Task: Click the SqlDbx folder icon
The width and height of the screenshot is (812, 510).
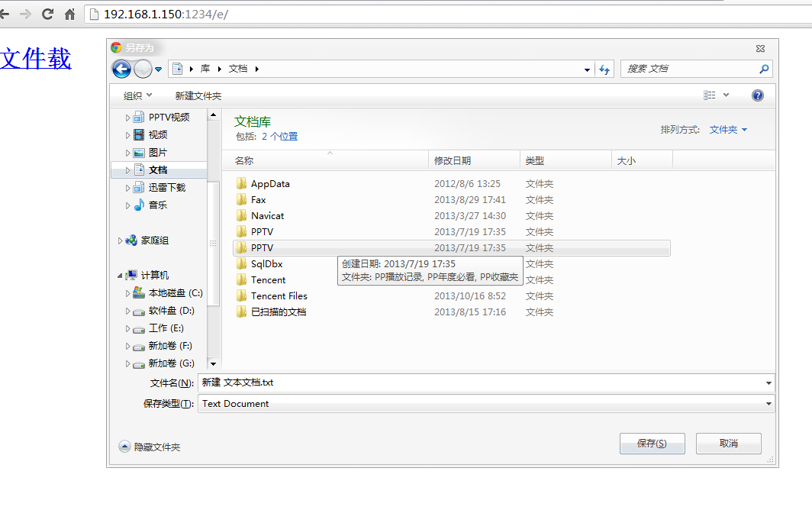Action: pos(241,264)
